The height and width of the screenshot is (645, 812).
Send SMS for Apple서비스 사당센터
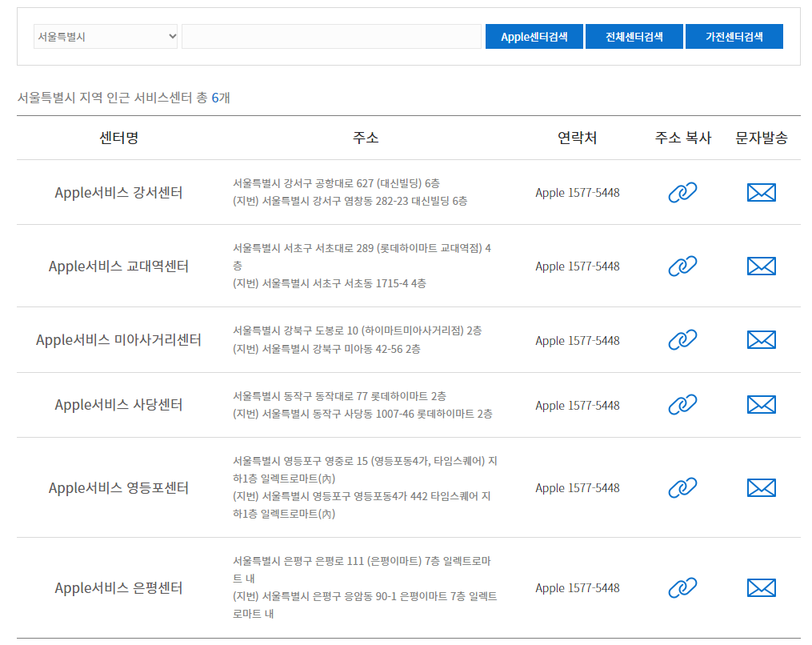click(761, 405)
